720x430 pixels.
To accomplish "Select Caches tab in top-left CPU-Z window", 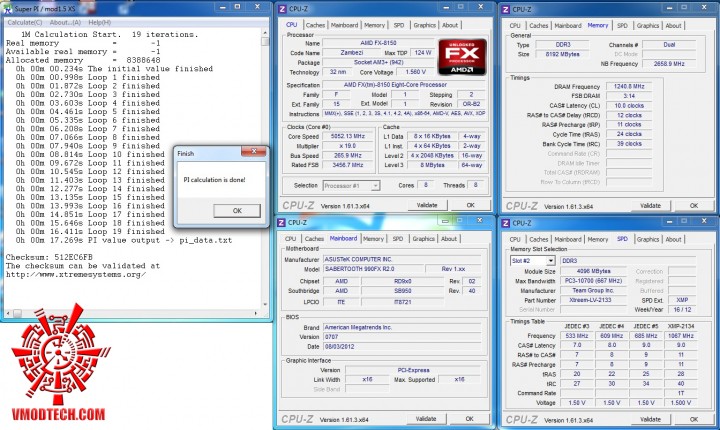I will (x=315, y=25).
